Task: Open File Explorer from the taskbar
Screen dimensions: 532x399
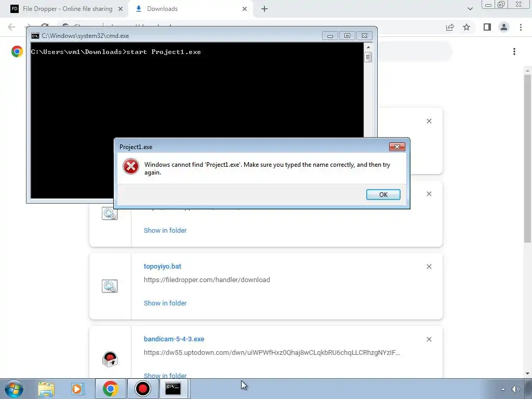Action: [x=46, y=389]
